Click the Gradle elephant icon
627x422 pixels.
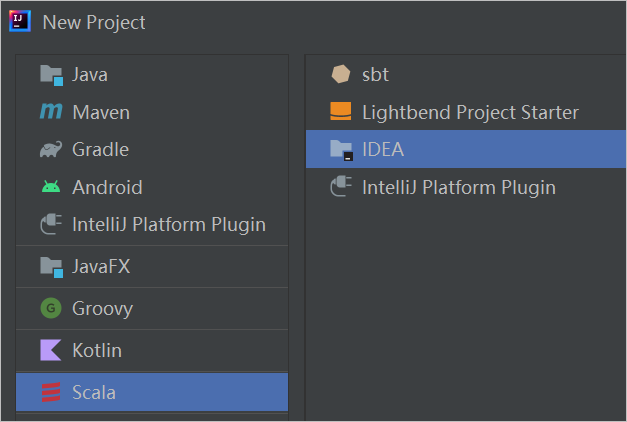51,149
